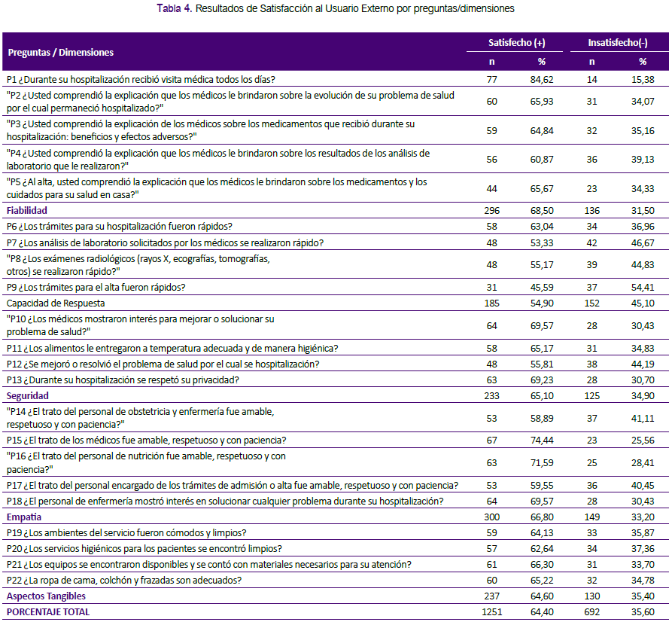Click value 64,13 in the P19 row
This screenshot has height=622, width=672.
(x=542, y=533)
